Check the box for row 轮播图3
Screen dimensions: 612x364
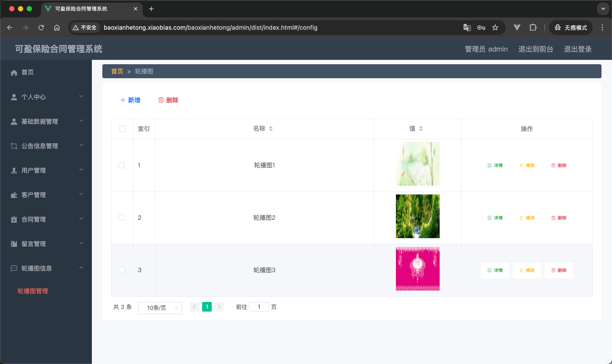pyautogui.click(x=122, y=270)
